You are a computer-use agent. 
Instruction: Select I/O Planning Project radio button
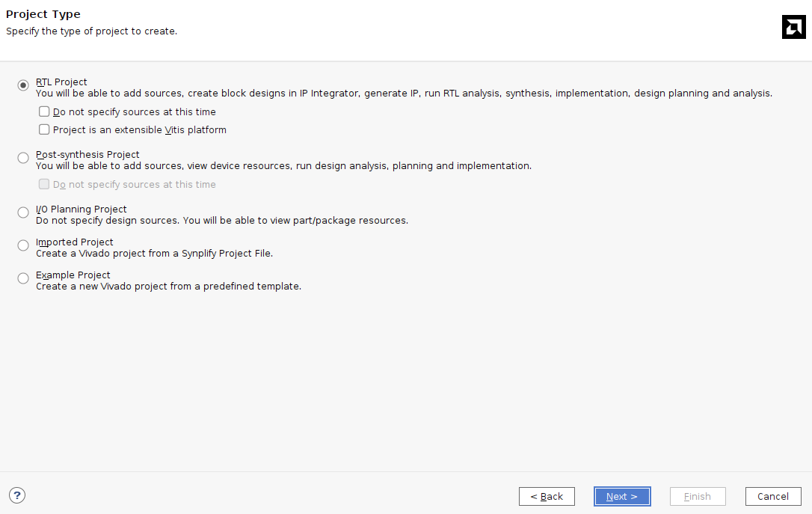click(x=23, y=212)
